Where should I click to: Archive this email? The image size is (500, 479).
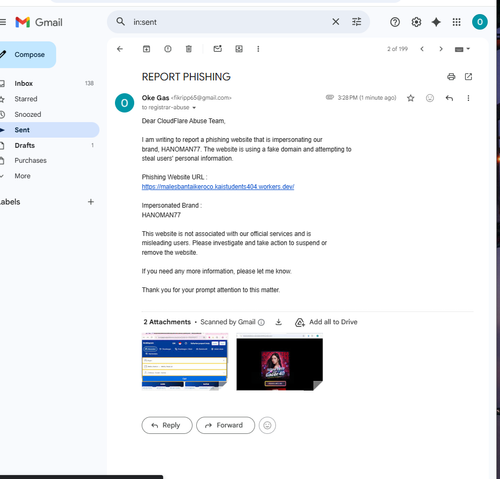(146, 49)
